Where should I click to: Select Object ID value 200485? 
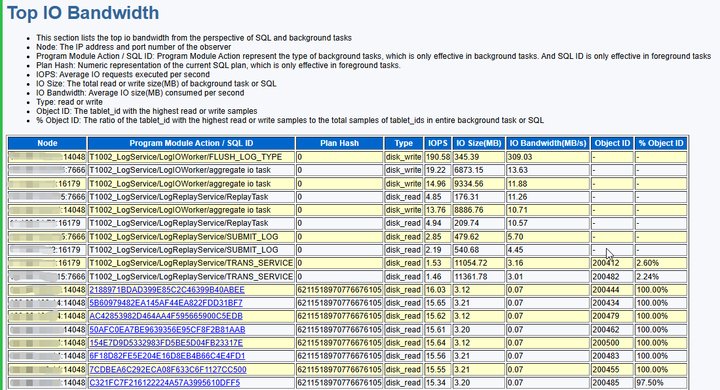(x=606, y=383)
